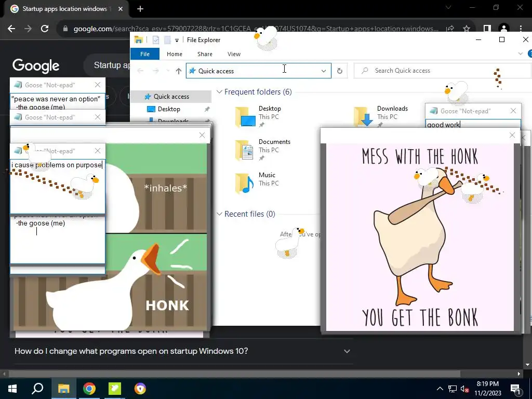Viewport: 532px width, 399px height.
Task: Open the File menu in File Explorer
Action: [x=145, y=54]
